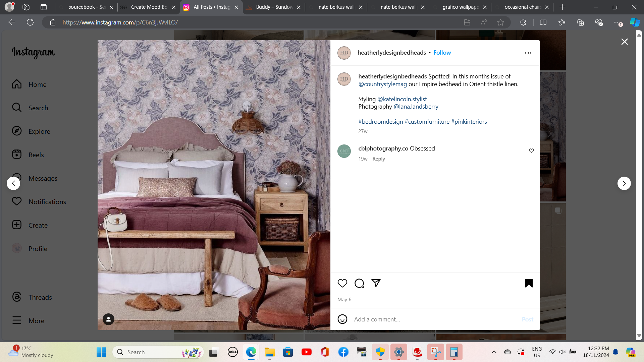The width and height of the screenshot is (644, 362).
Task: Switch to the Buddy – Sundown tab
Action: pyautogui.click(x=274, y=7)
